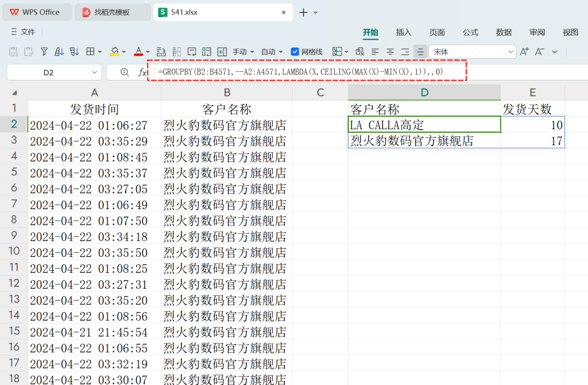Click cell 2024-04-22 03:35:29

95,141
